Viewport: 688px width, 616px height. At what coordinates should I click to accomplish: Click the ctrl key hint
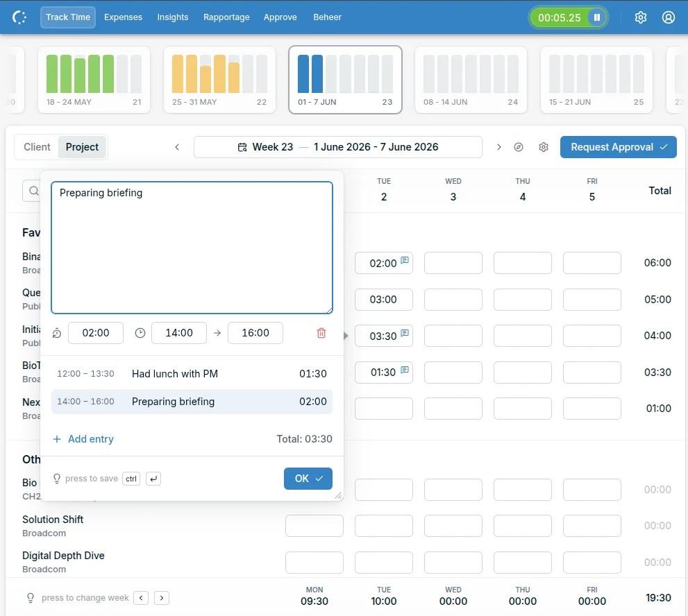coord(131,479)
